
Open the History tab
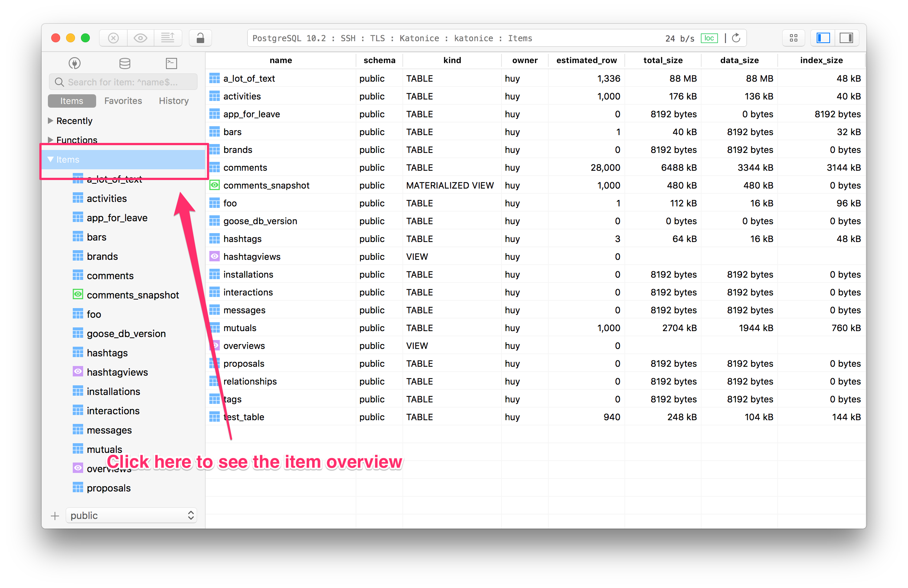coord(174,100)
